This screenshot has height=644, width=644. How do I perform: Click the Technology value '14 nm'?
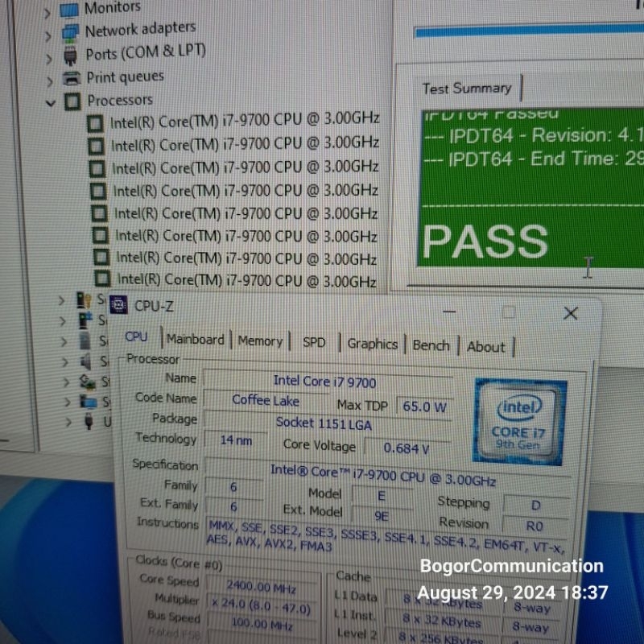pos(236,440)
